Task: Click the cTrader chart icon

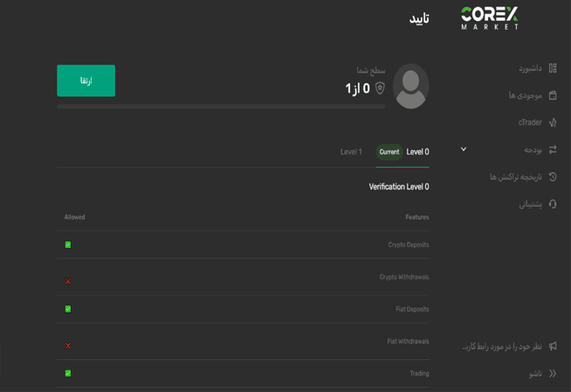Action: point(553,122)
